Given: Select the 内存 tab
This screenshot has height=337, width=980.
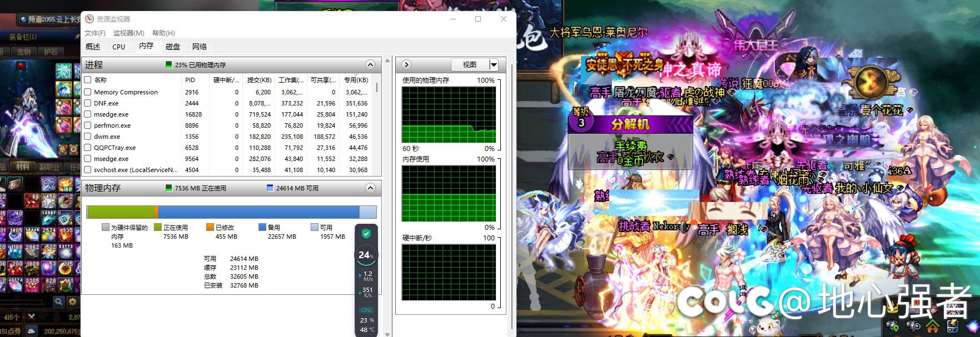Looking at the screenshot, I should 146,46.
